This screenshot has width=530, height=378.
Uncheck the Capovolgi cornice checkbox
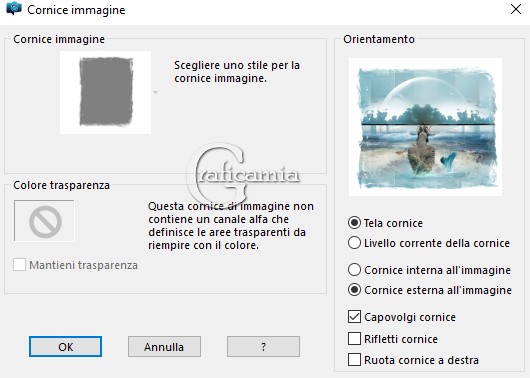pyautogui.click(x=354, y=317)
